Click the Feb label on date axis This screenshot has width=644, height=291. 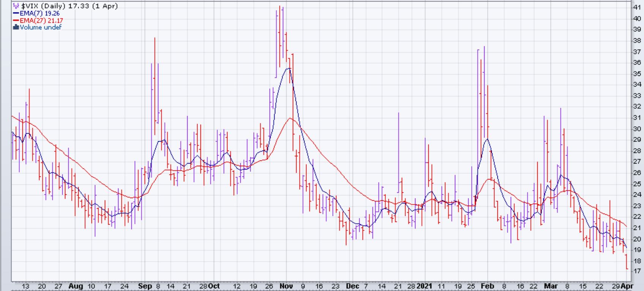488,286
